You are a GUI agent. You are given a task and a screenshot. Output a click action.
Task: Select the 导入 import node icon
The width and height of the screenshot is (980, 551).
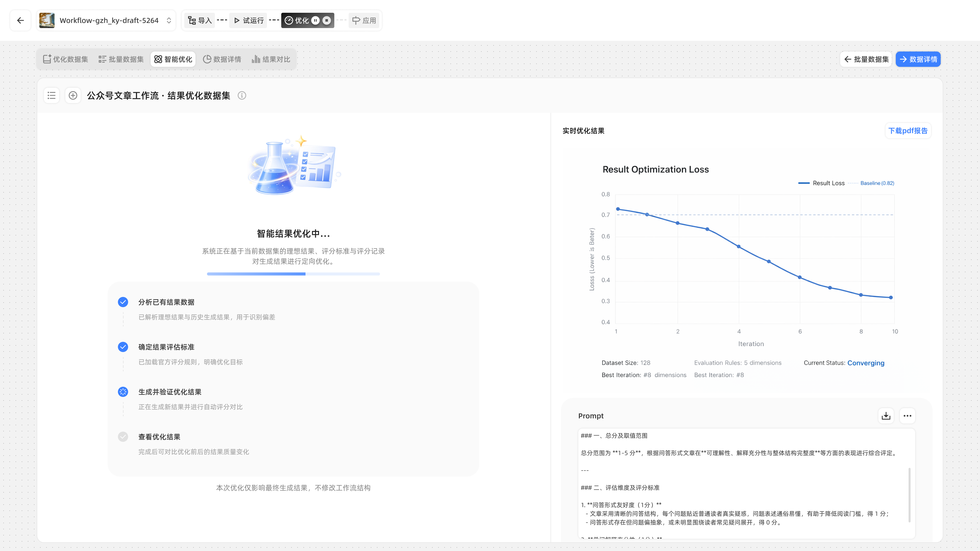[x=192, y=20]
